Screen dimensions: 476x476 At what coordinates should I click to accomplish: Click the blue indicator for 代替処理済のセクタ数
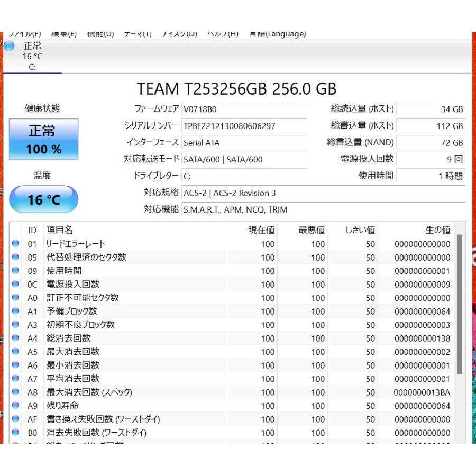(16, 257)
